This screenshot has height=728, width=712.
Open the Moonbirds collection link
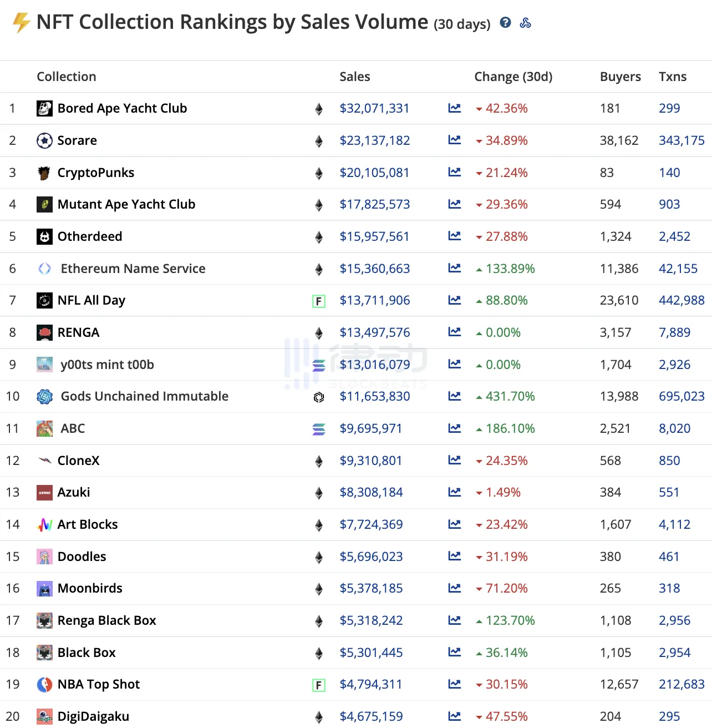click(x=90, y=588)
